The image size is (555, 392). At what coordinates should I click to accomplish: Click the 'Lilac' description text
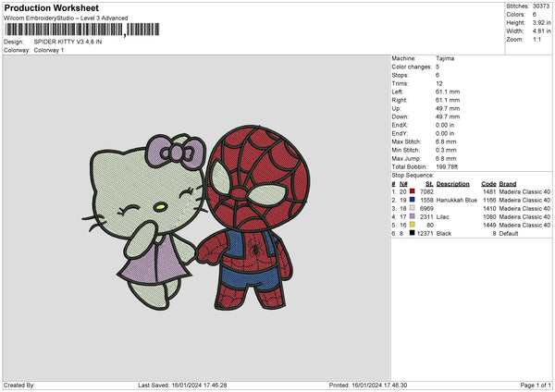(x=442, y=217)
